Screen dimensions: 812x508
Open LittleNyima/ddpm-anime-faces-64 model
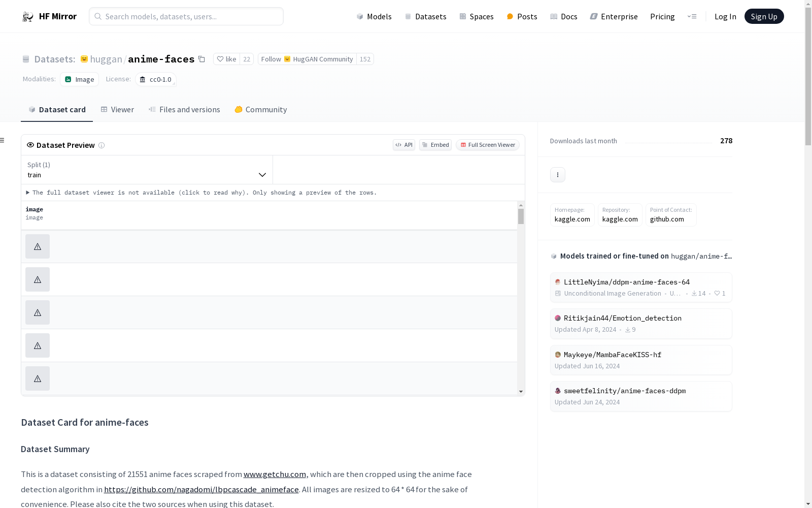tap(641, 288)
